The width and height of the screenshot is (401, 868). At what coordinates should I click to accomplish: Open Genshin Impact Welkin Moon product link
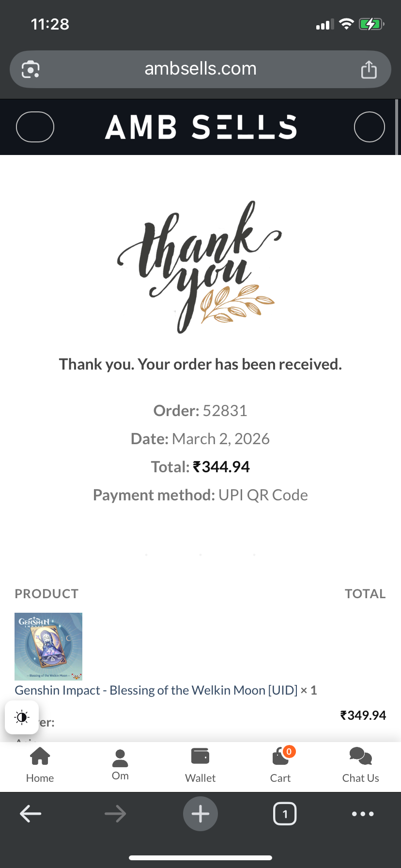point(156,690)
